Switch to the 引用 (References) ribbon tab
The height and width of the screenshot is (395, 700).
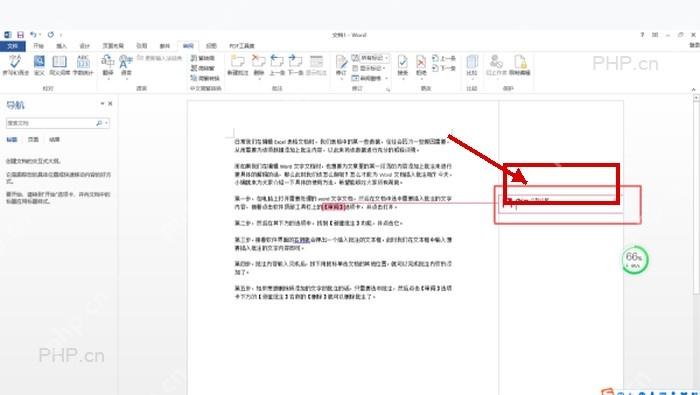pyautogui.click(x=142, y=46)
